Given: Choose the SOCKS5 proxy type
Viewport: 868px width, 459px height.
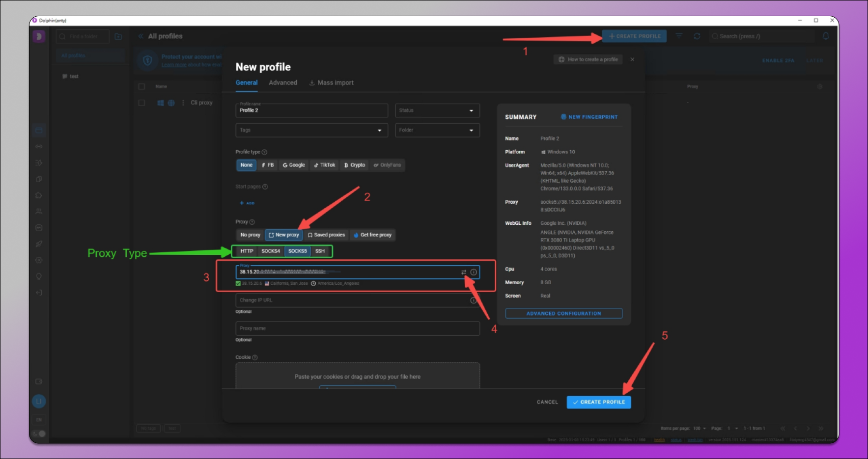Looking at the screenshot, I should [x=298, y=251].
